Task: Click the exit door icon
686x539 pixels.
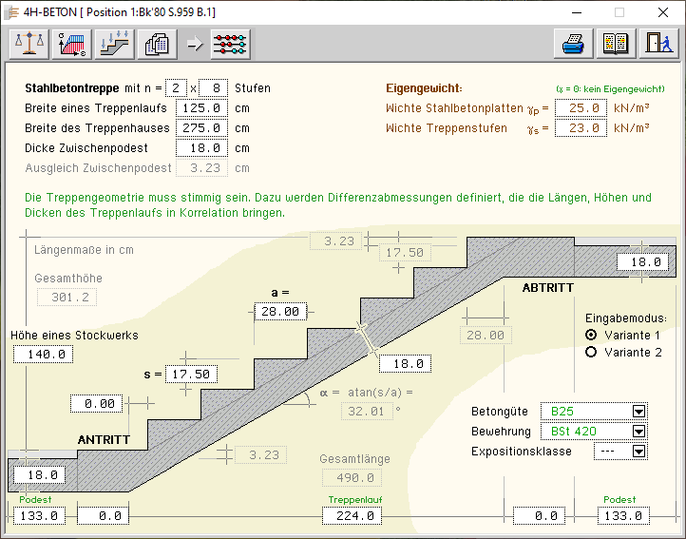Action: point(658,44)
